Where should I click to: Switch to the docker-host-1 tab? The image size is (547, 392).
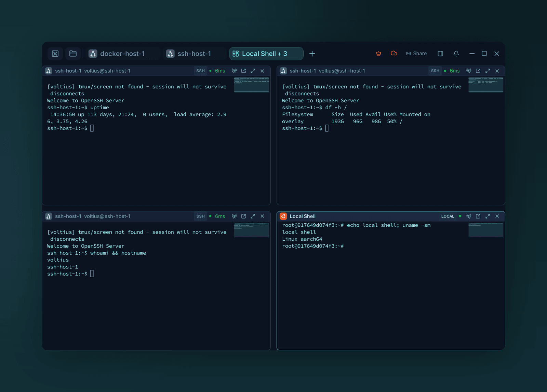pos(122,54)
